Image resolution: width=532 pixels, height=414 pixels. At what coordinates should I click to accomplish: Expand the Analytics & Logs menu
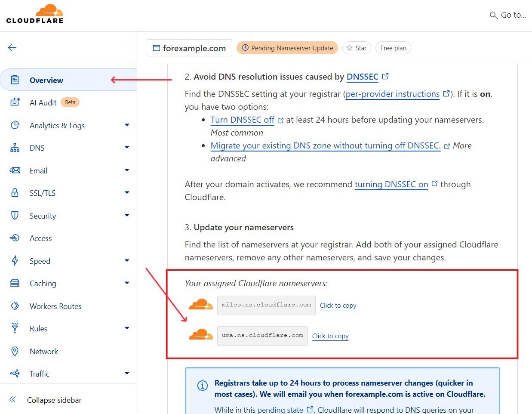127,125
